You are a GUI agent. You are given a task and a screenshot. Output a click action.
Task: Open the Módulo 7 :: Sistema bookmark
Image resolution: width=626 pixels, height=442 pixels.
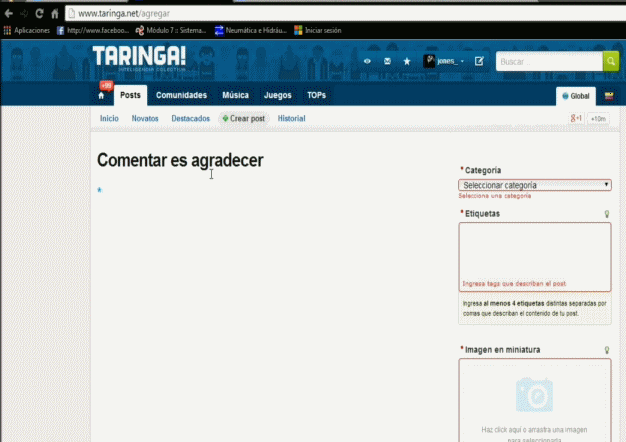pos(171,30)
